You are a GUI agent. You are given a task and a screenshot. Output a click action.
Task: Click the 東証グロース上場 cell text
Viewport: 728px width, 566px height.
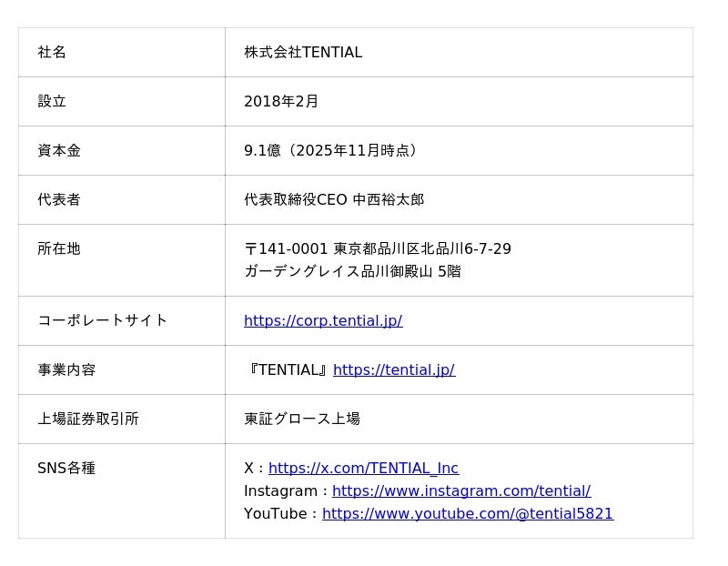pyautogui.click(x=302, y=419)
